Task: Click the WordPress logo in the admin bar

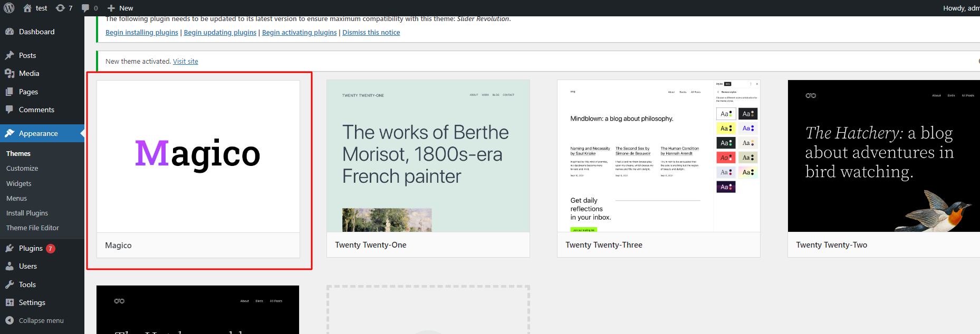Action: (9, 8)
